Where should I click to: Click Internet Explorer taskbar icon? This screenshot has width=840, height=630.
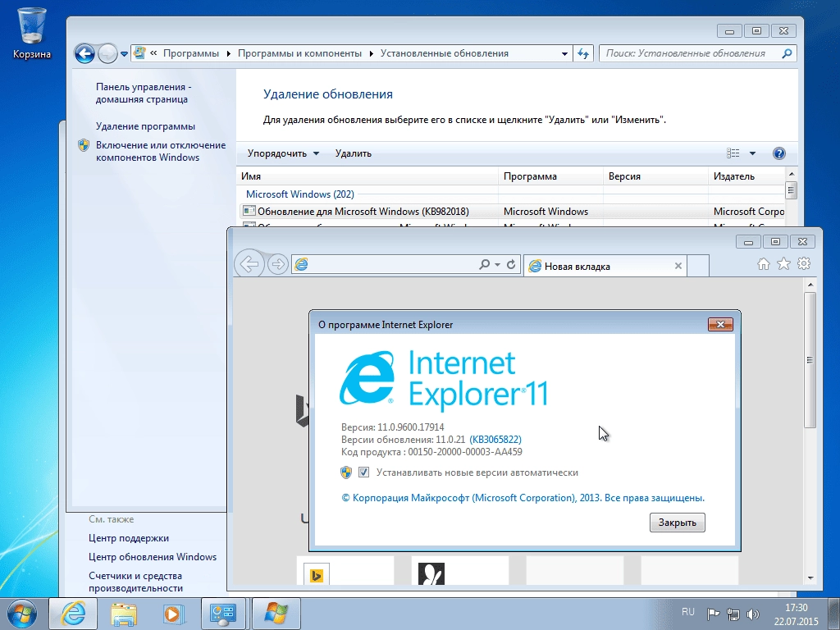point(73,614)
